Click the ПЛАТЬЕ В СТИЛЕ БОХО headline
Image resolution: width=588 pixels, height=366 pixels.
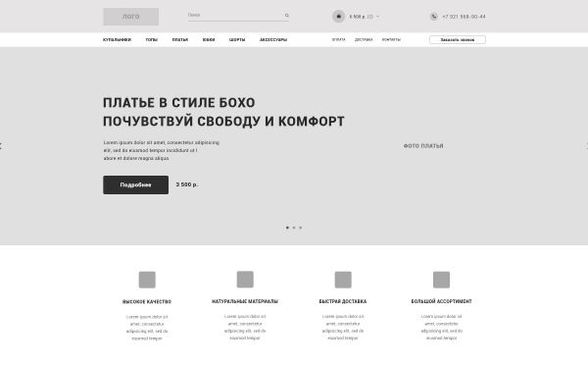(179, 102)
